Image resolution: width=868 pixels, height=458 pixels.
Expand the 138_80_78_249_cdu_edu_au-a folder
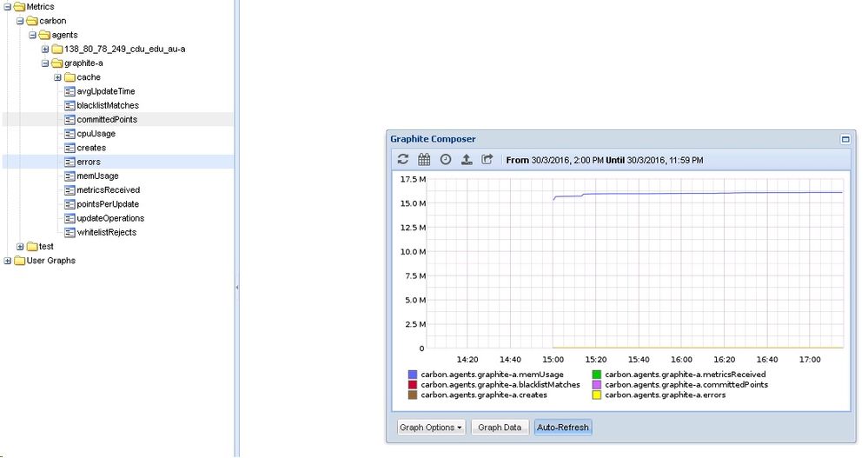click(45, 49)
